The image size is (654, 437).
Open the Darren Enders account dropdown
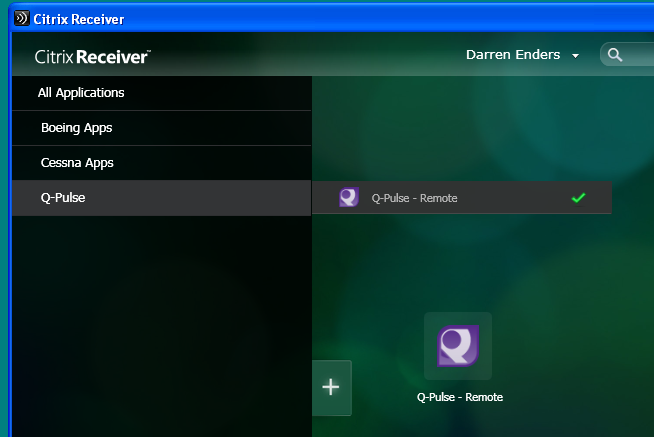[x=522, y=55]
